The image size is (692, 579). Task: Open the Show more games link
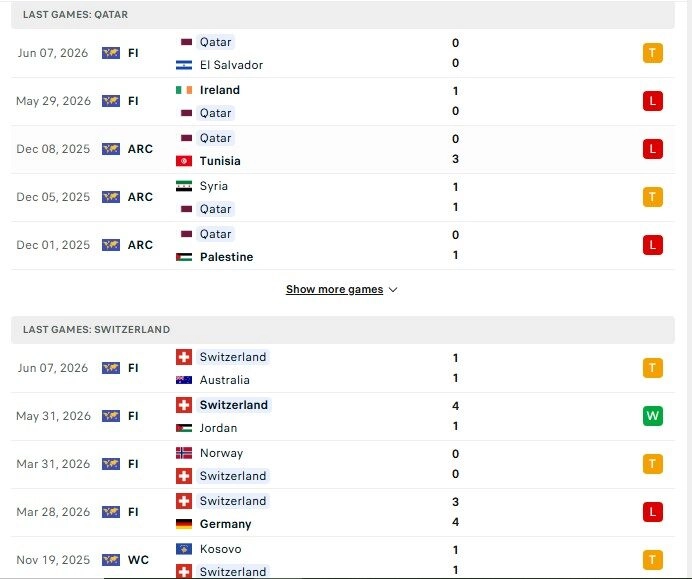(335, 290)
